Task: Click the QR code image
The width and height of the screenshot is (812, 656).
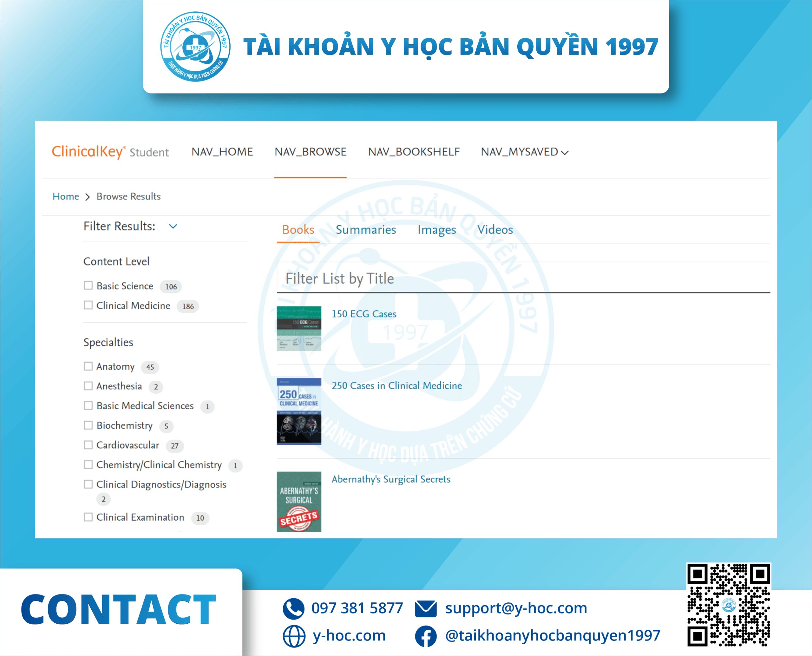Action: [728, 605]
